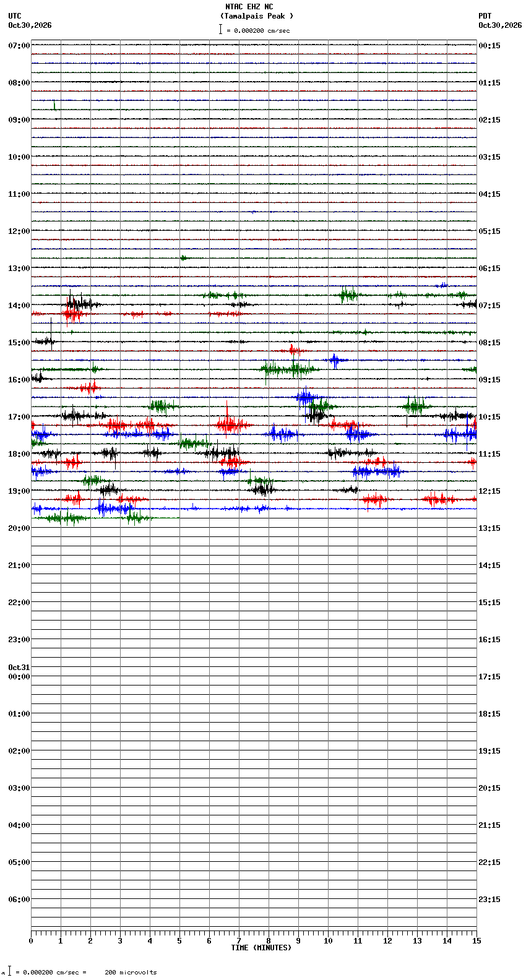Click the minute tick label "0" on the axis
This screenshot has height=980, width=526.
(31, 941)
